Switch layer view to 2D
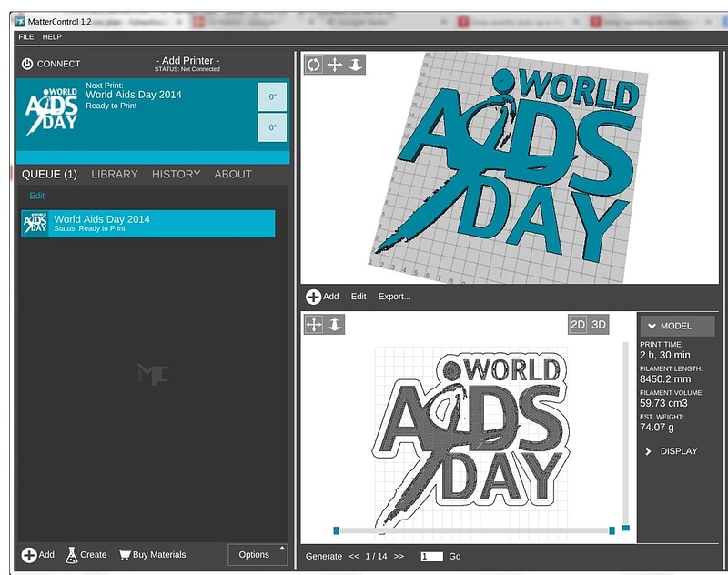This screenshot has height=575, width=728. click(x=578, y=325)
